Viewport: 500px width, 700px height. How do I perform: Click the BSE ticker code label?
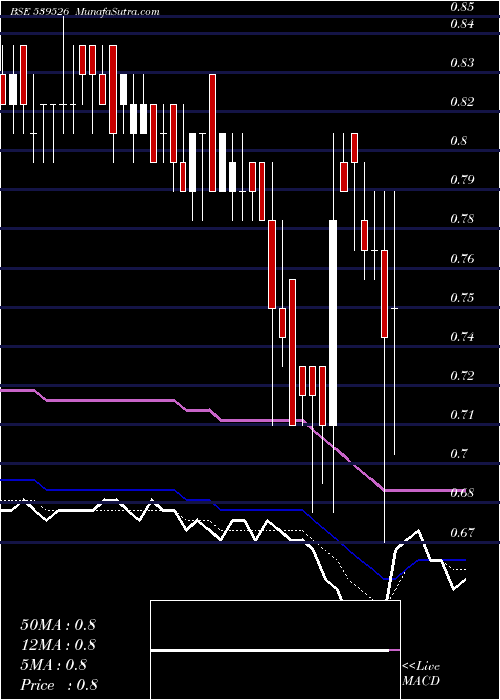point(40,12)
